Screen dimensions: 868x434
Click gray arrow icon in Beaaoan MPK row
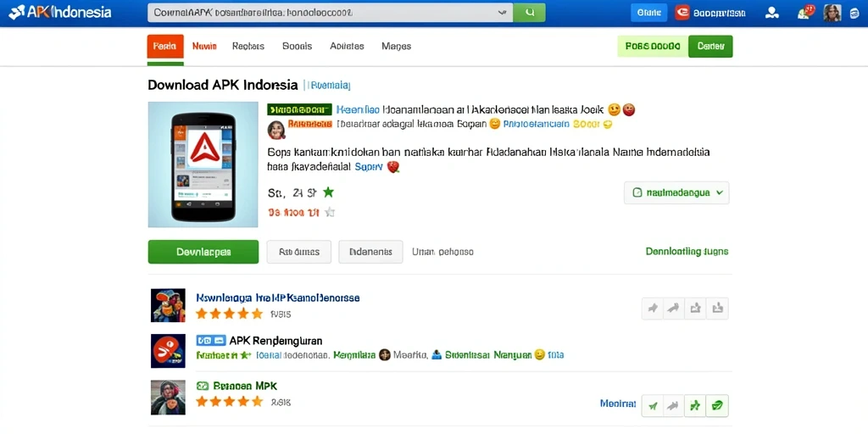click(674, 406)
